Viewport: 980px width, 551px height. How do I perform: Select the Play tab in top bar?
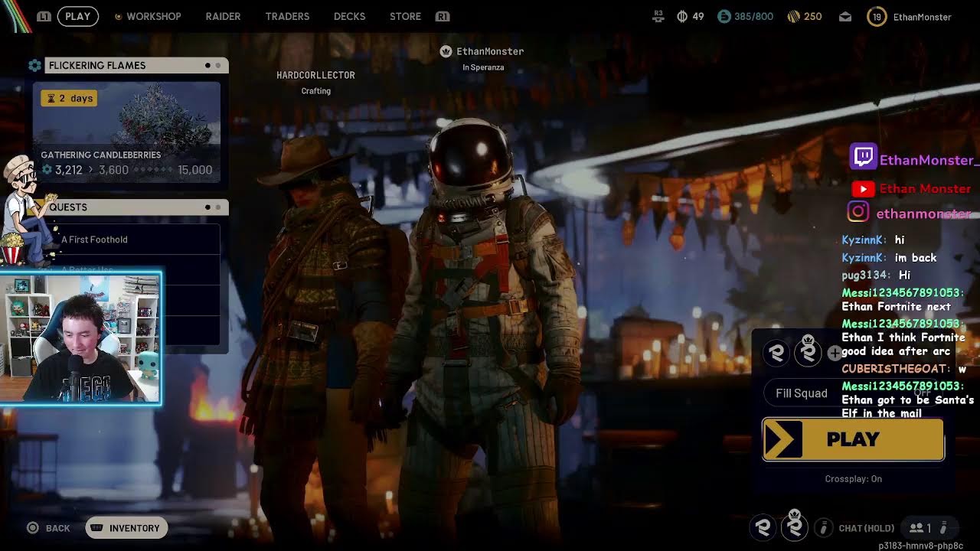tap(77, 16)
